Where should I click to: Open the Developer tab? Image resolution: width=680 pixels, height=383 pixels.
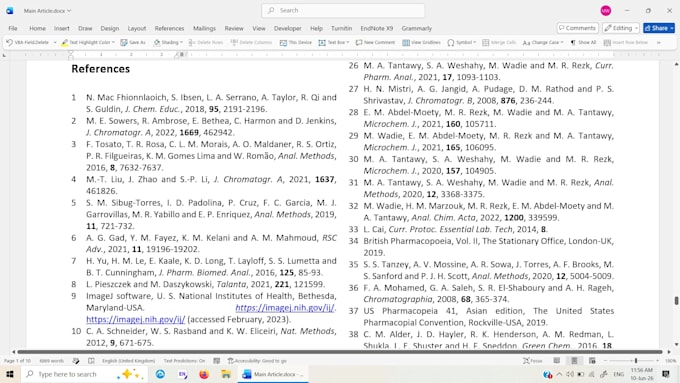coord(288,28)
